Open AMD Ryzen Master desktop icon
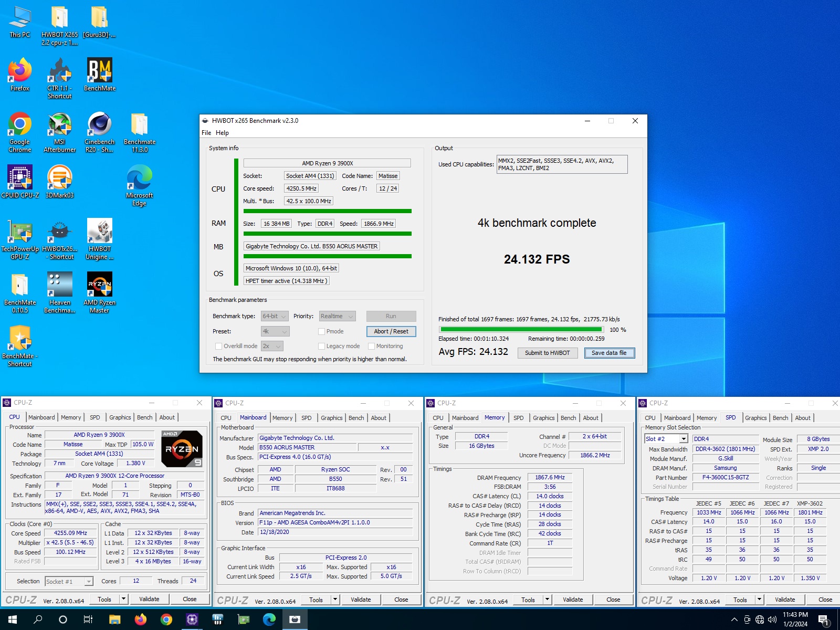840x630 pixels. 99,293
